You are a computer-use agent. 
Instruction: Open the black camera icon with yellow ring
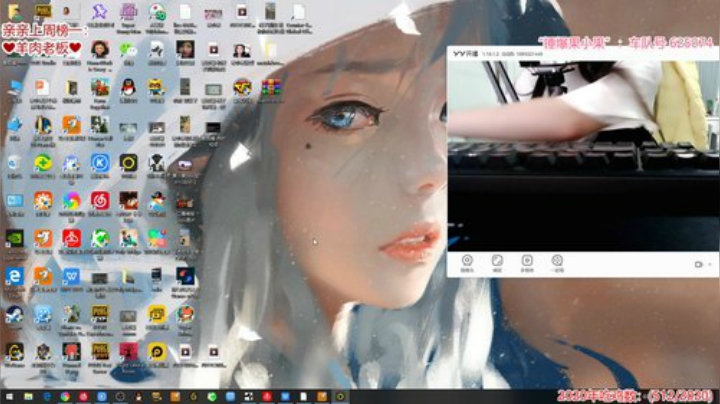(128, 163)
